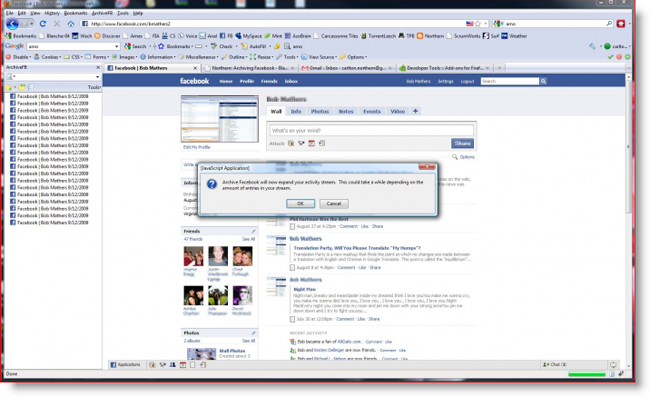Screen dimensions: 650x397
Task: Open the CSS dropdown
Action: [73, 57]
